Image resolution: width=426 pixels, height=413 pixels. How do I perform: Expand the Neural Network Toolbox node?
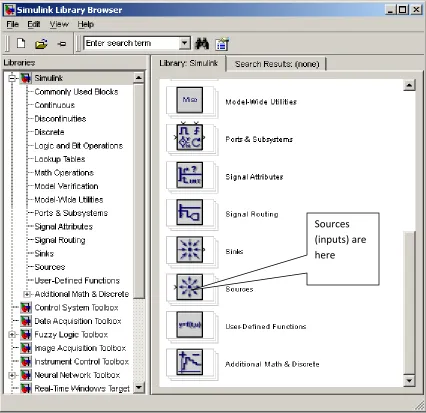click(x=12, y=375)
